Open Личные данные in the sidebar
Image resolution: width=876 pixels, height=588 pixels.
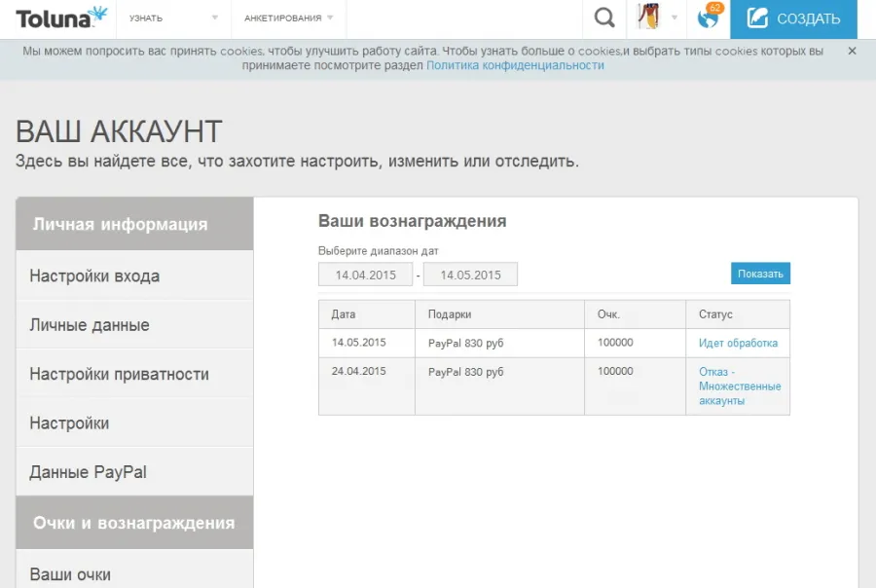click(x=134, y=325)
